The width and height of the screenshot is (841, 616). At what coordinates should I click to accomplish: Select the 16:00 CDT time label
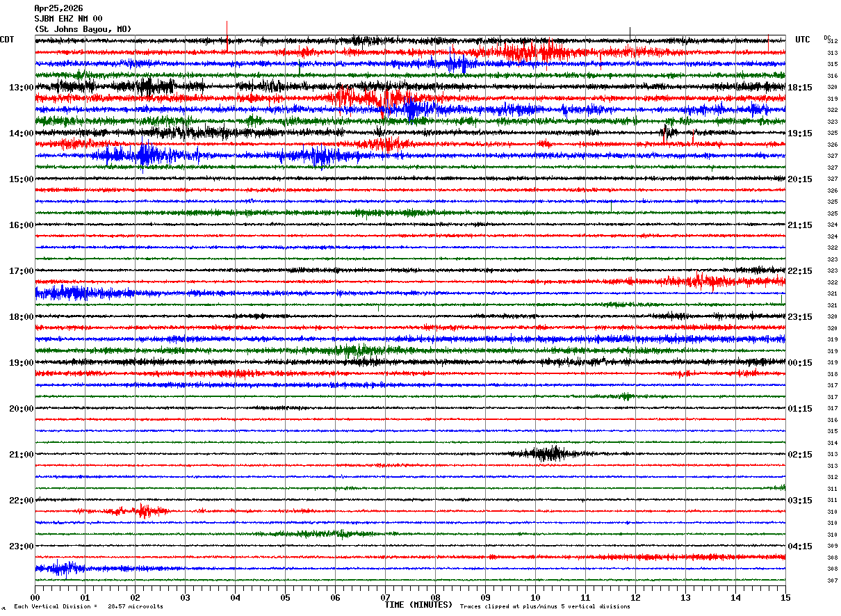tap(21, 225)
